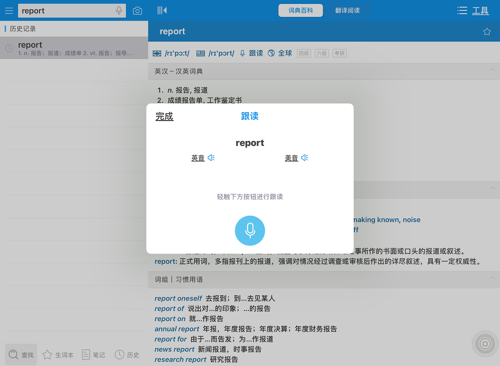The width and height of the screenshot is (500, 366).
Task: Open the 工具 tools menu
Action: click(x=480, y=11)
